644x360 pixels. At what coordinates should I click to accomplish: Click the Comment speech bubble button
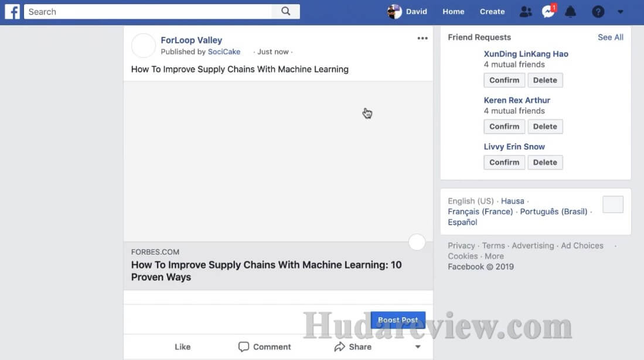(264, 347)
